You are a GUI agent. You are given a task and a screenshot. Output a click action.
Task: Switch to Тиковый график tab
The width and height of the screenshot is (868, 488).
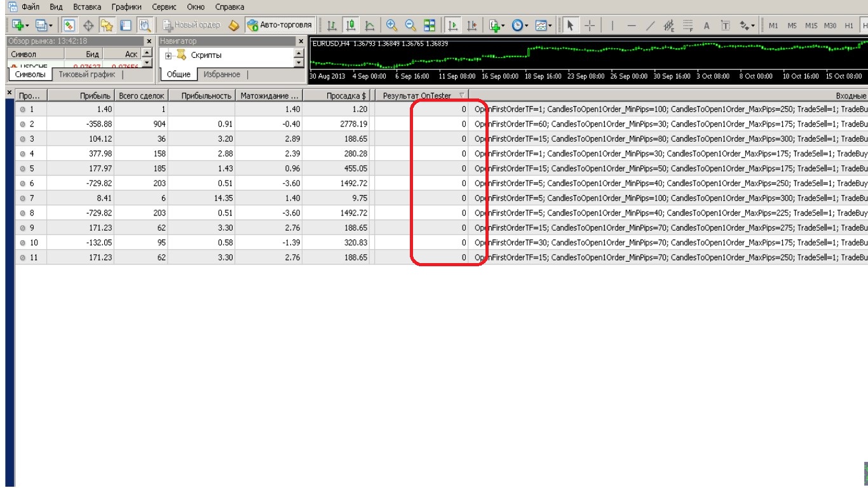click(x=86, y=74)
